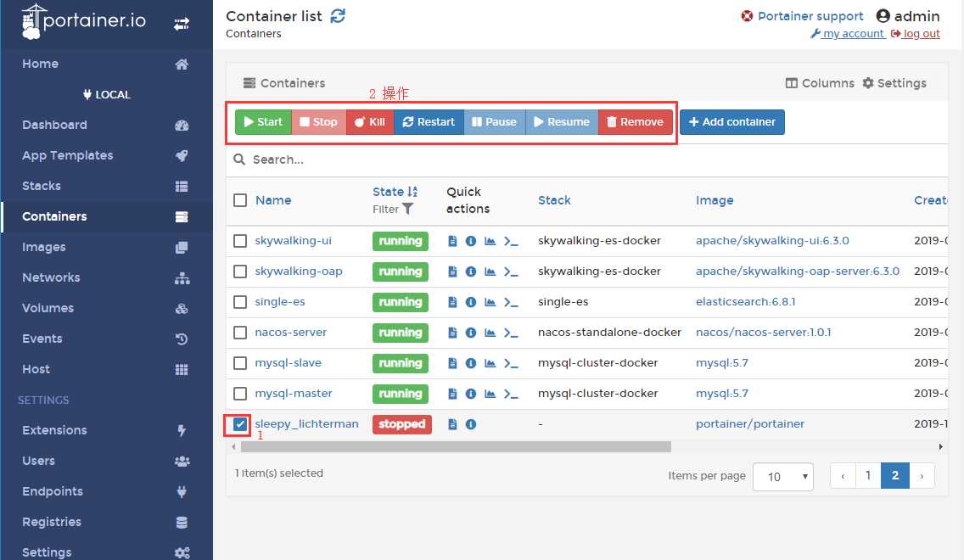Viewport: 964px width, 560px height.
Task: Open logs for skywalking-oap container
Action: [x=452, y=271]
